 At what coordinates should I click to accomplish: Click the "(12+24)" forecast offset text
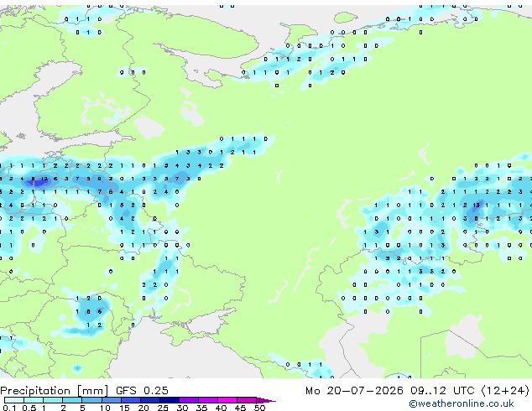pyautogui.click(x=505, y=391)
